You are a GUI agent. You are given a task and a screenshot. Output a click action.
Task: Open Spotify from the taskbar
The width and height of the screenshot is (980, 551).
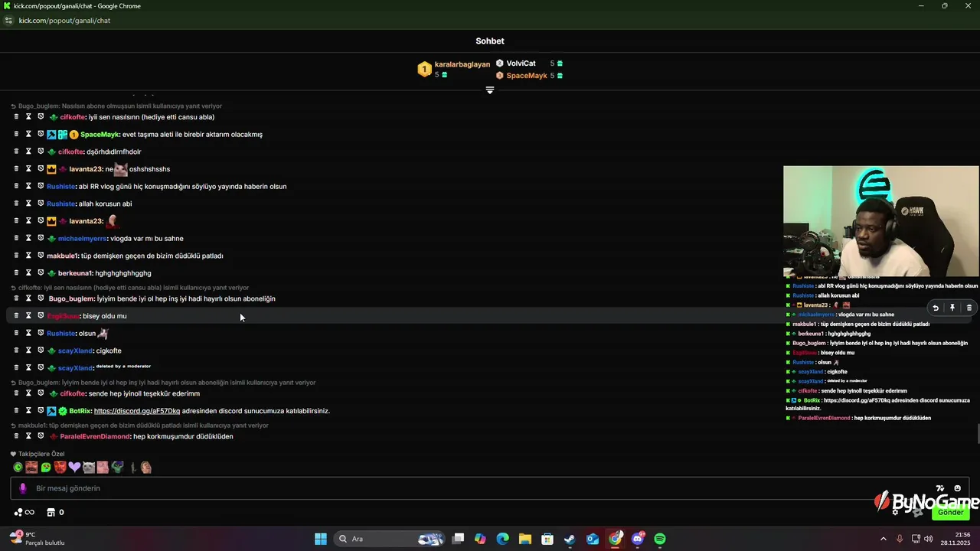pos(660,539)
